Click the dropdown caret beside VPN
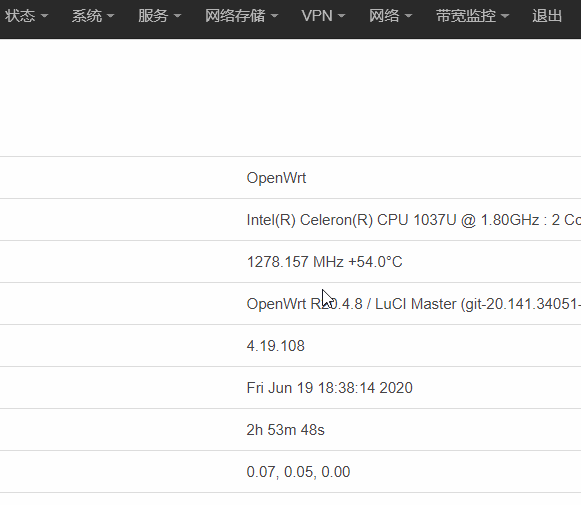The width and height of the screenshot is (581, 505). point(342,16)
